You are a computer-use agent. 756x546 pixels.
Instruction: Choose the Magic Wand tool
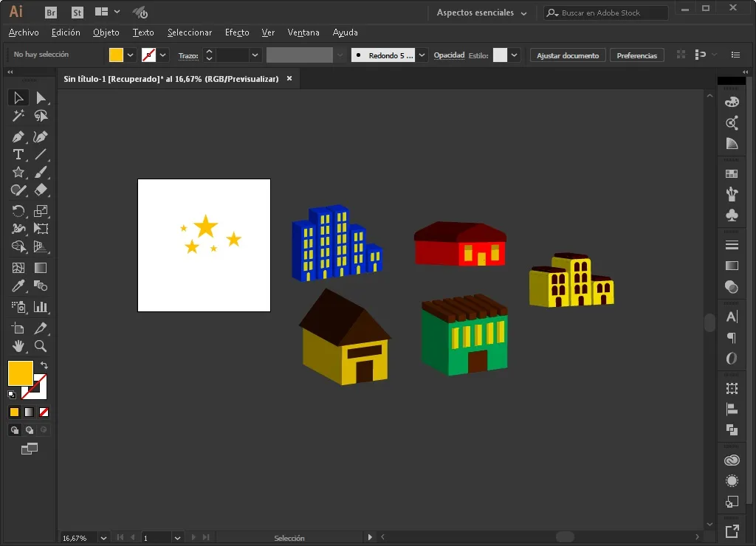coord(18,116)
